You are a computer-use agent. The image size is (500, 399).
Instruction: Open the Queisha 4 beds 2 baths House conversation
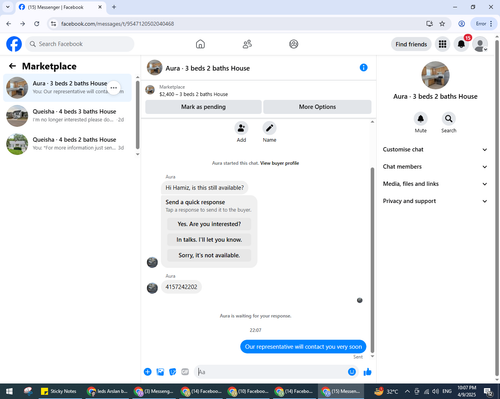(x=67, y=144)
